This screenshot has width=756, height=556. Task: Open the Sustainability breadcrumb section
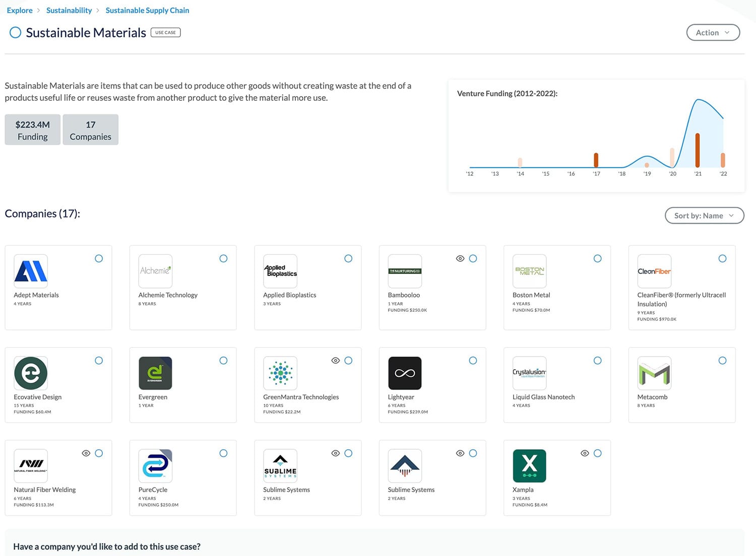(69, 10)
